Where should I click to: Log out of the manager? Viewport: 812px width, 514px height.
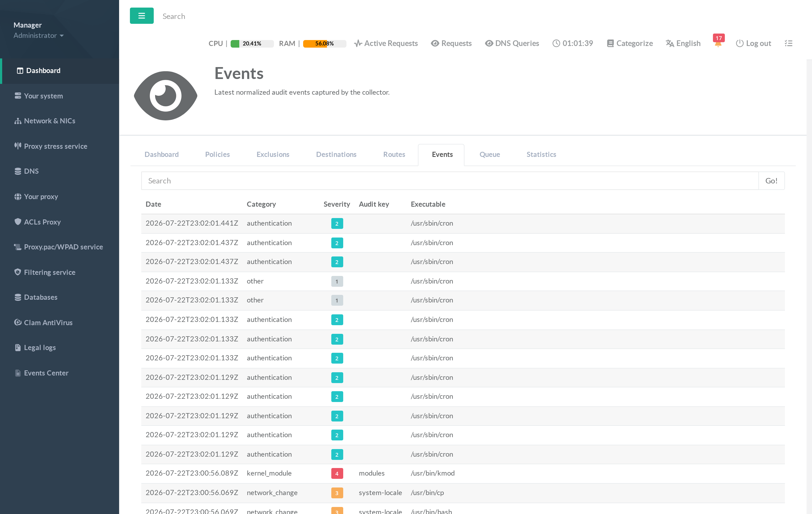click(x=754, y=44)
